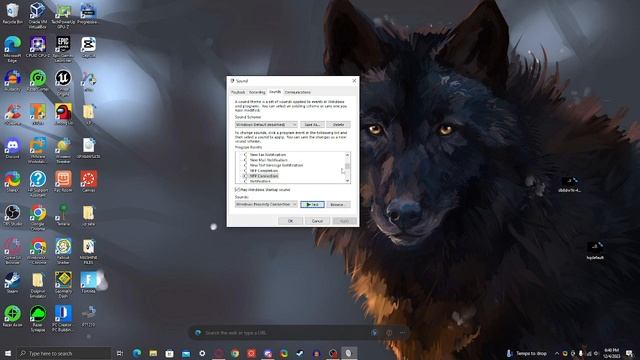Open the CPUID CPU-Z desktop shortcut
The width and height of the screenshot is (640, 360).
point(38,47)
